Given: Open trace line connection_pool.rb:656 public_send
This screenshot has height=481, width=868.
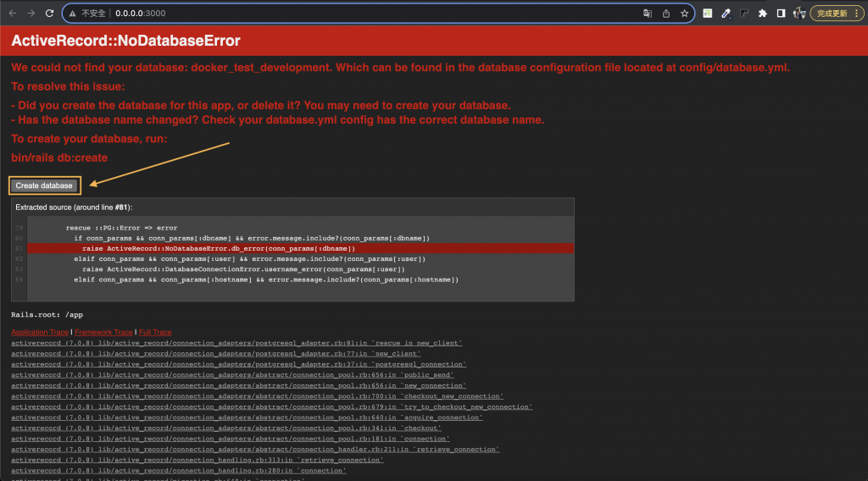Looking at the screenshot, I should pos(232,375).
